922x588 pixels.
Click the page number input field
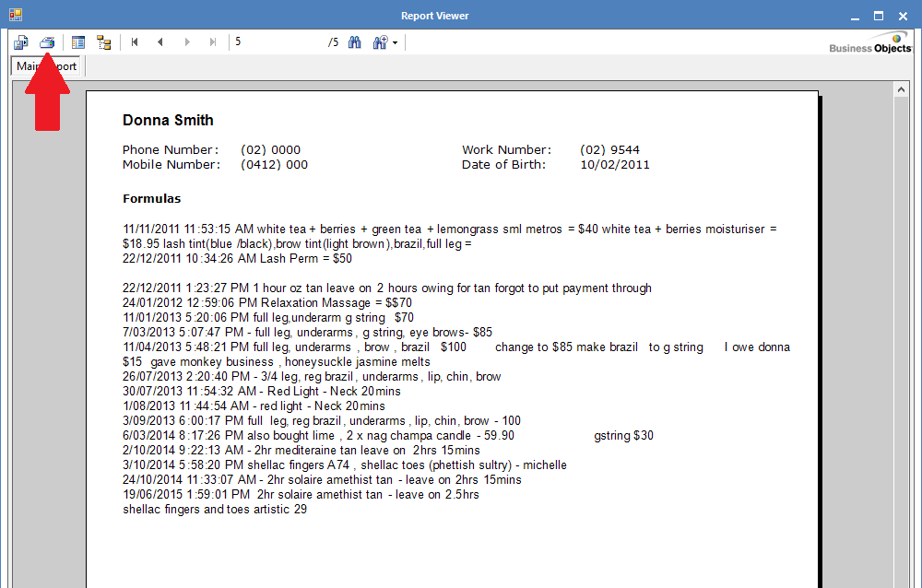[x=277, y=42]
